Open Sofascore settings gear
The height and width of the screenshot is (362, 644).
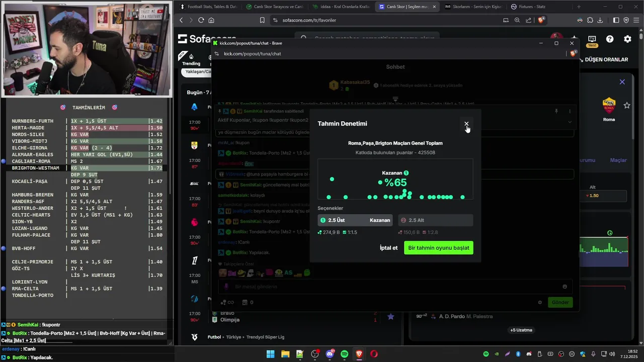coord(627,39)
